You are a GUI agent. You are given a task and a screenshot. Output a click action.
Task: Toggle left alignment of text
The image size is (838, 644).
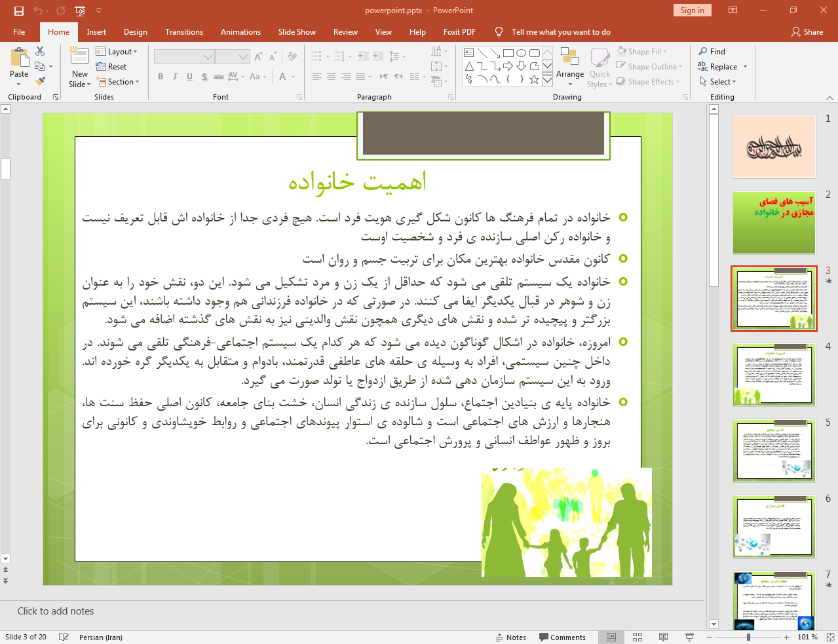[x=317, y=77]
